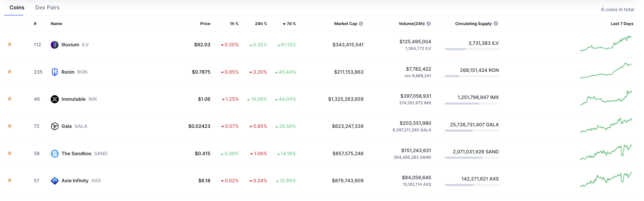This screenshot has height=201, width=644.
Task: Sort by the Price column header
Action: pyautogui.click(x=205, y=24)
